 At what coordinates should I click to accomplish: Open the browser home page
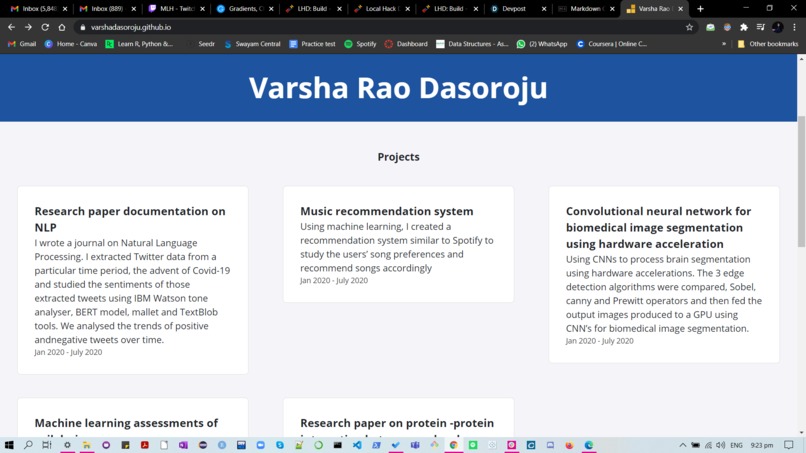(62, 27)
